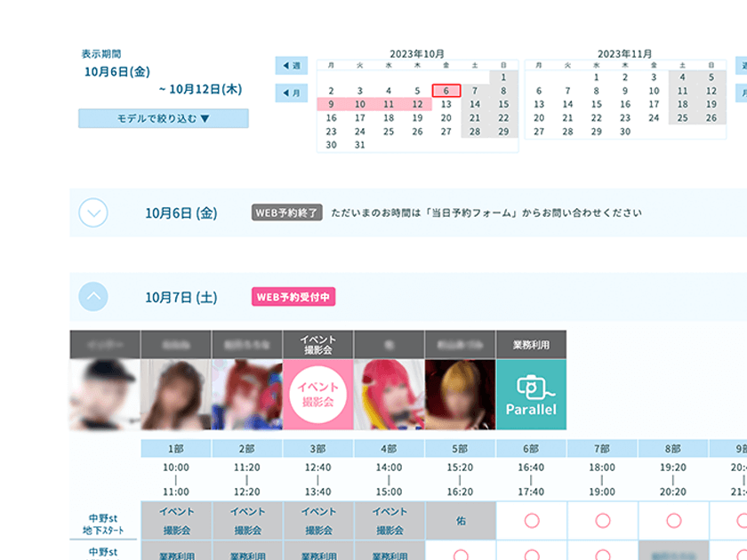Click the 10月6日 (金) section heading
Screen dimensions: 747x560
click(x=181, y=212)
